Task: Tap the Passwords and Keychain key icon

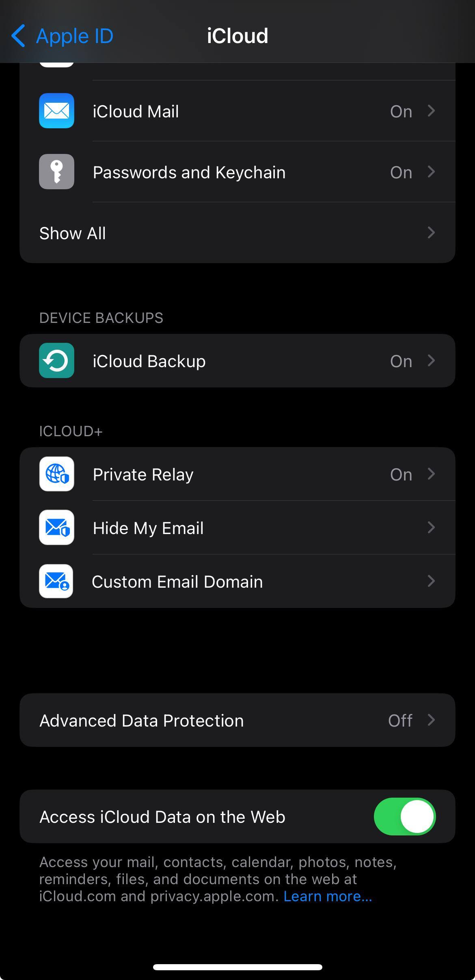Action: pos(56,172)
